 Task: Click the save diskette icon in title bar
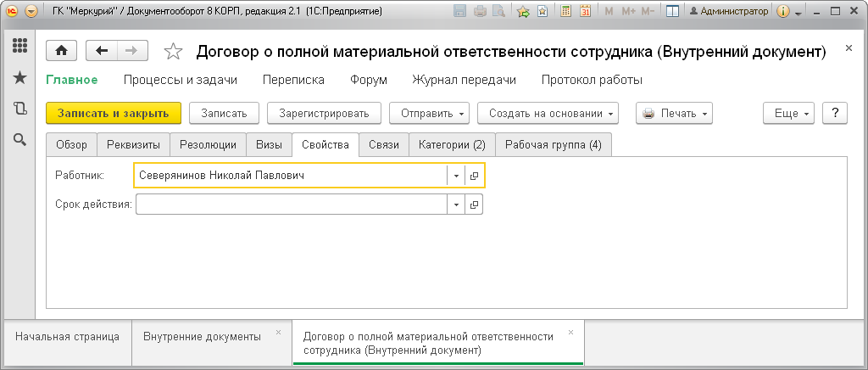(459, 11)
